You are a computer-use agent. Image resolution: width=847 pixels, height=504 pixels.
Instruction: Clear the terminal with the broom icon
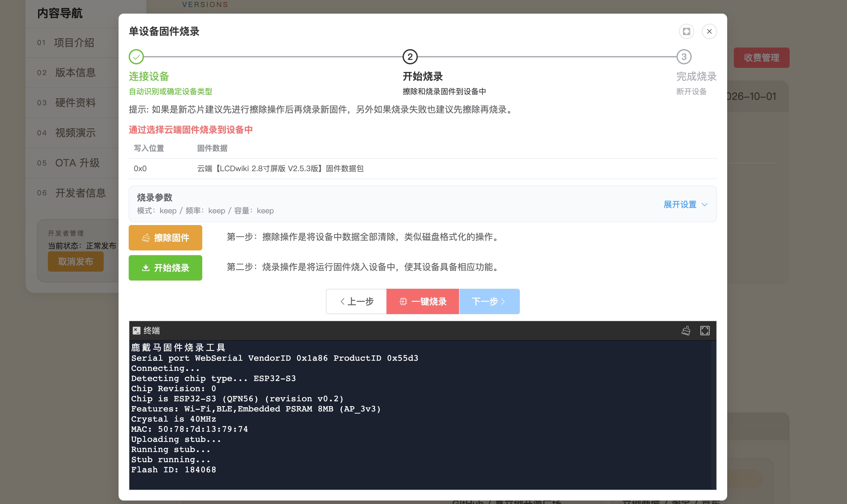click(686, 330)
